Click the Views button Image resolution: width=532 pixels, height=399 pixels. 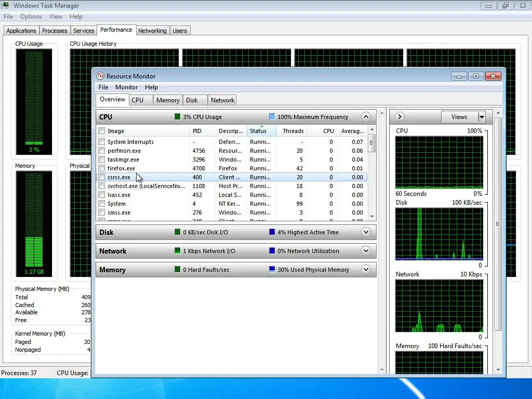(x=459, y=117)
